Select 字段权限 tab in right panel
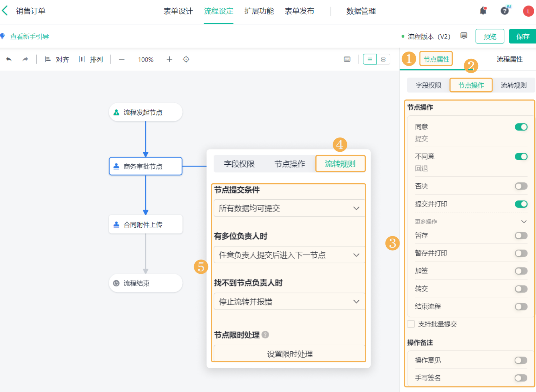The height and width of the screenshot is (392, 536). (x=428, y=85)
